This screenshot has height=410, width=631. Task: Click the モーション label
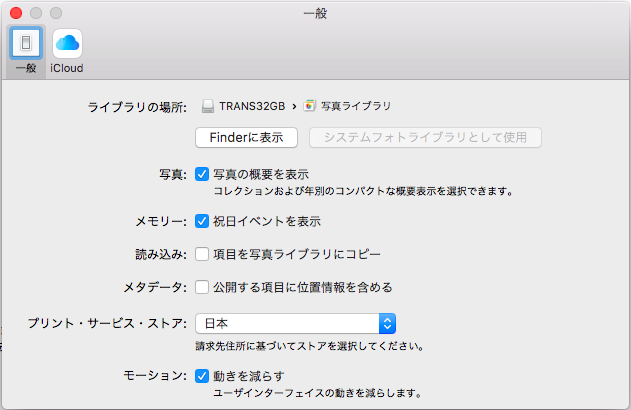point(155,376)
